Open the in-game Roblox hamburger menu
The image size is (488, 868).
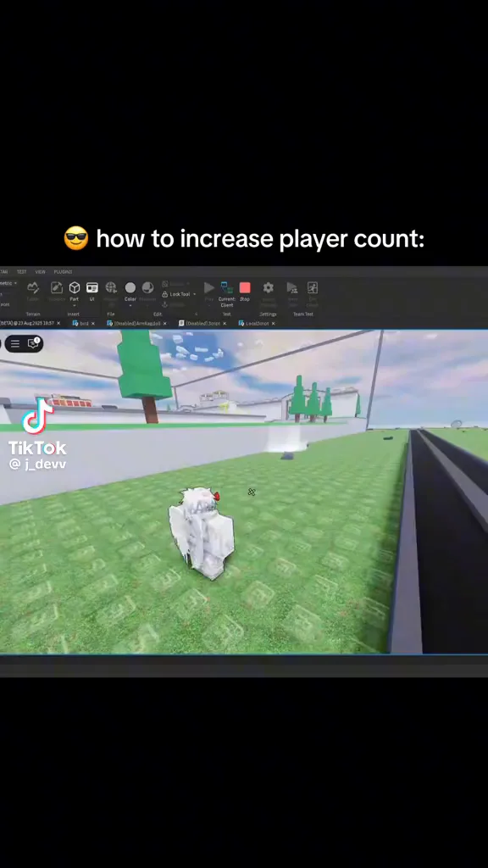15,344
